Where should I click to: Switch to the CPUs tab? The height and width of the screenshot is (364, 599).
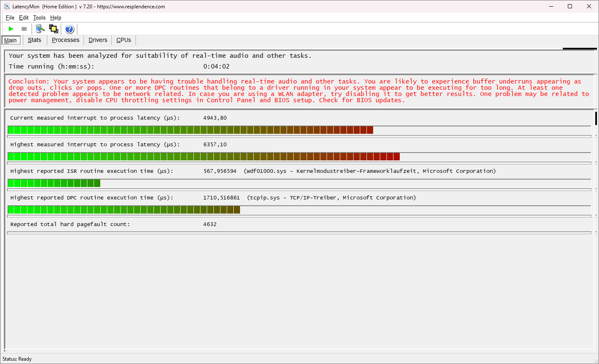pyautogui.click(x=124, y=40)
